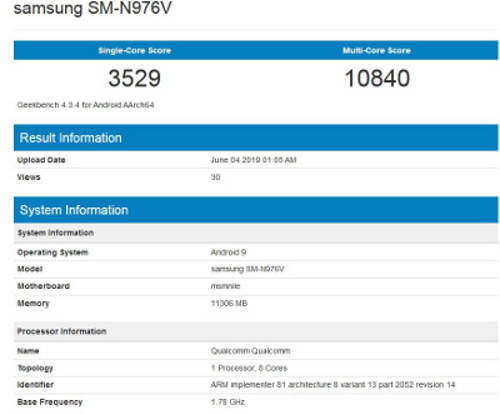The height and width of the screenshot is (415, 500).
Task: Click the gray System Information table subheader
Action: point(256,233)
